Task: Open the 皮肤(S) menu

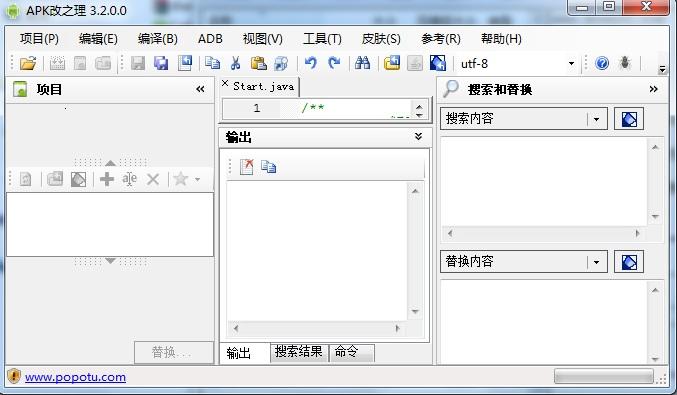Action: click(x=381, y=39)
